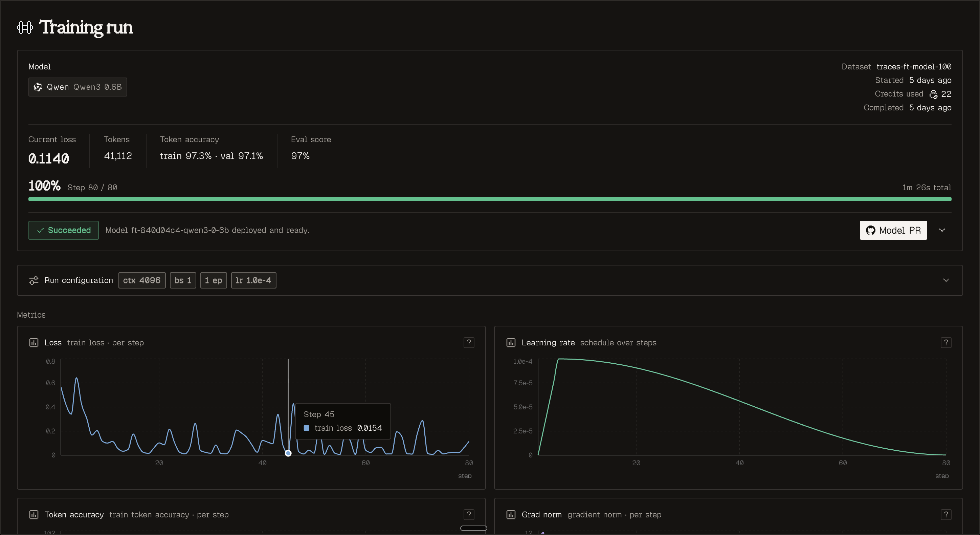
Task: Open help for the Loss chart
Action: (469, 343)
